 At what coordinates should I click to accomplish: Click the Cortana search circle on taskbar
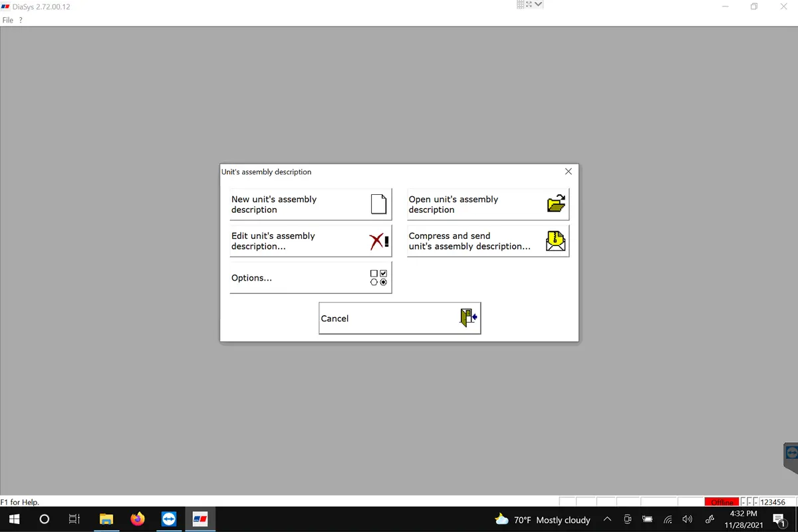point(45,519)
